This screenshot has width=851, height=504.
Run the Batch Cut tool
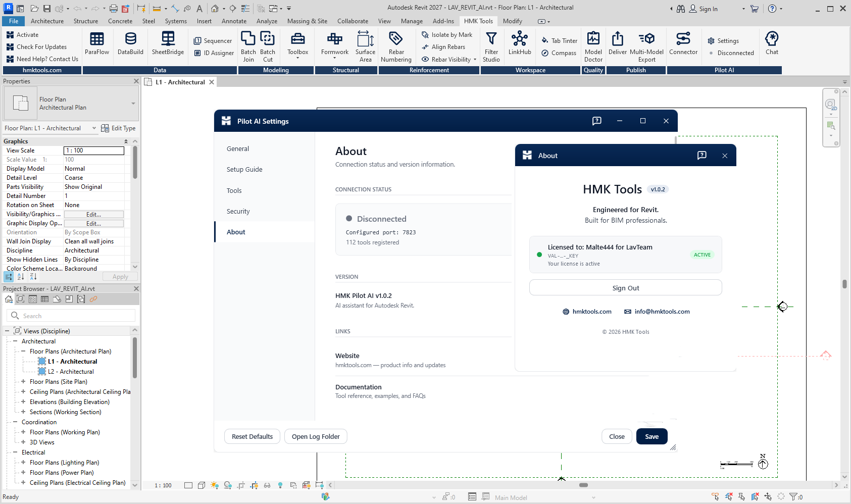click(268, 46)
